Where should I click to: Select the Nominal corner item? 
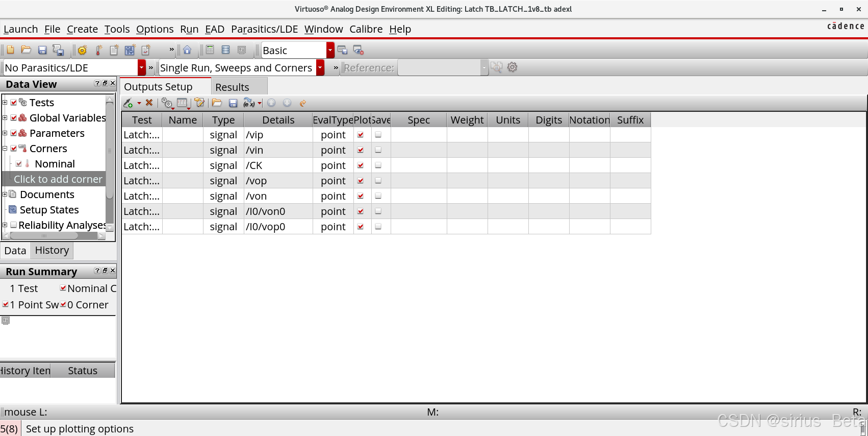click(55, 164)
